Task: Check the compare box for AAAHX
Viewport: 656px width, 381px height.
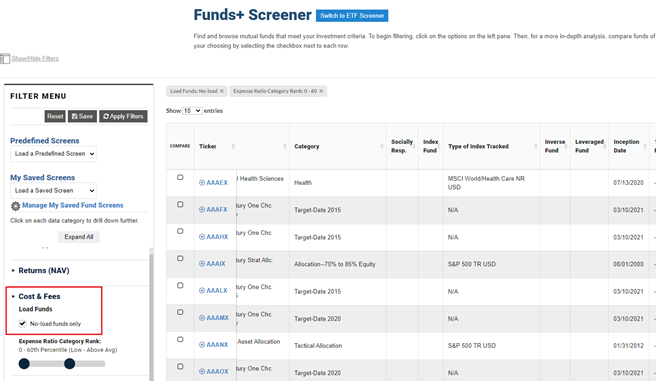Action: 180,231
